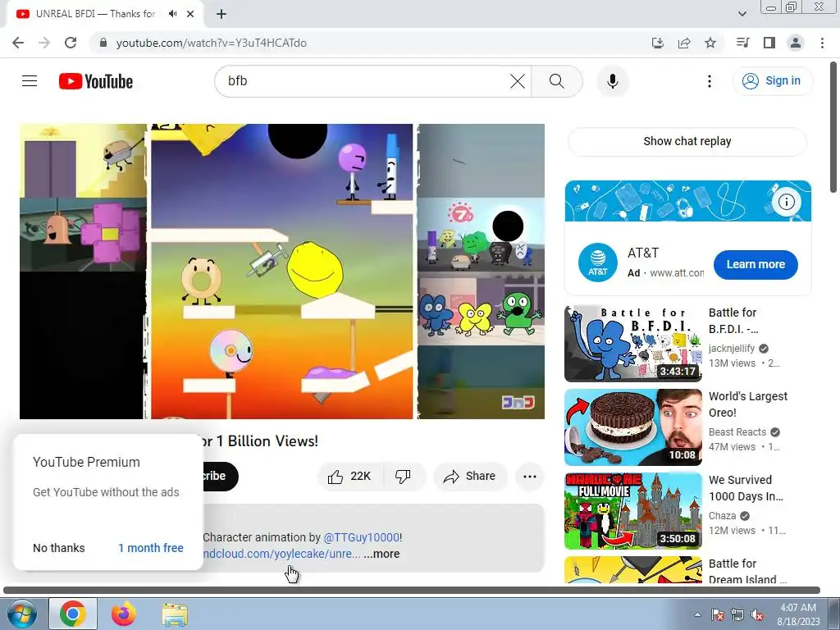The height and width of the screenshot is (630, 840).
Task: Open a new browser tab
Action: [x=221, y=14]
